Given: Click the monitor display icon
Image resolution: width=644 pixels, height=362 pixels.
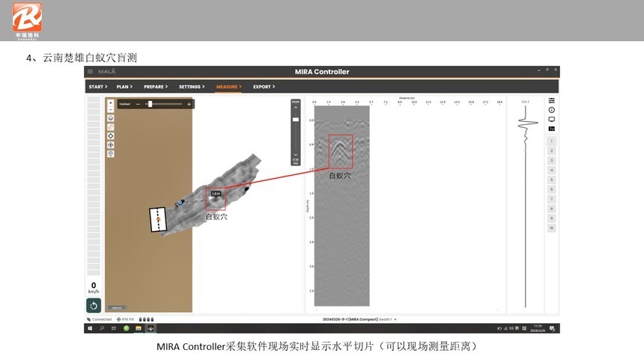Looking at the screenshot, I should tap(552, 120).
